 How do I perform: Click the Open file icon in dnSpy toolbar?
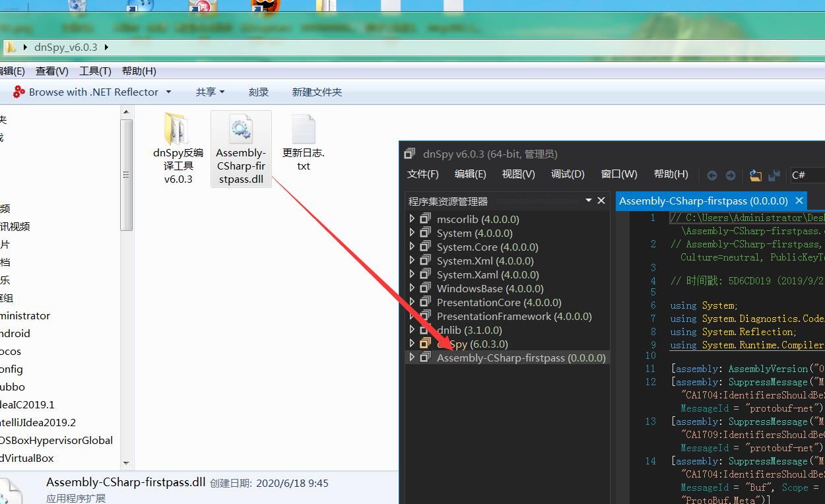[756, 175]
